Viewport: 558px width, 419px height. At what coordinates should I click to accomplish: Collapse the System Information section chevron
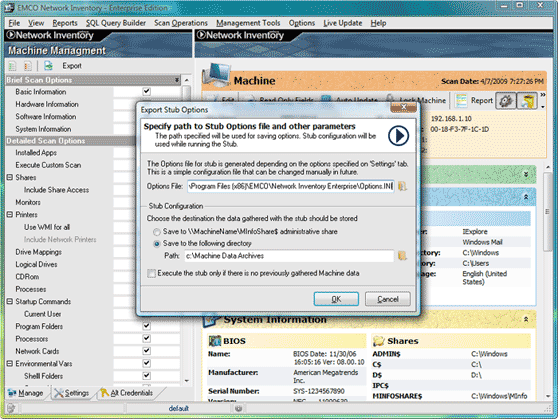(526, 320)
